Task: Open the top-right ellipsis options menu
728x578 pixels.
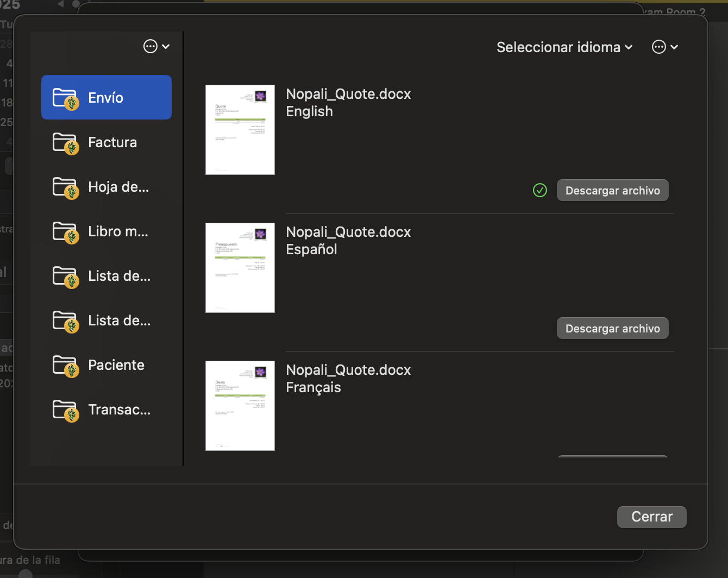Action: click(x=665, y=47)
